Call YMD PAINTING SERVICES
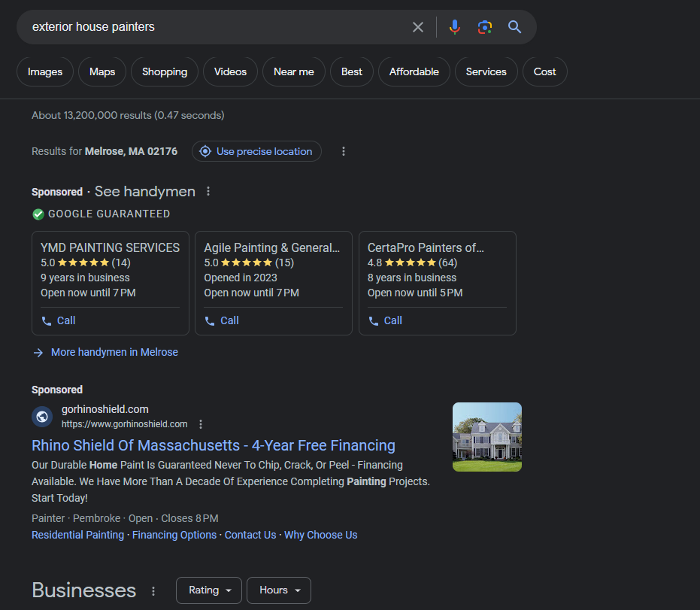Screen dimensions: 700x610 (x=59, y=320)
